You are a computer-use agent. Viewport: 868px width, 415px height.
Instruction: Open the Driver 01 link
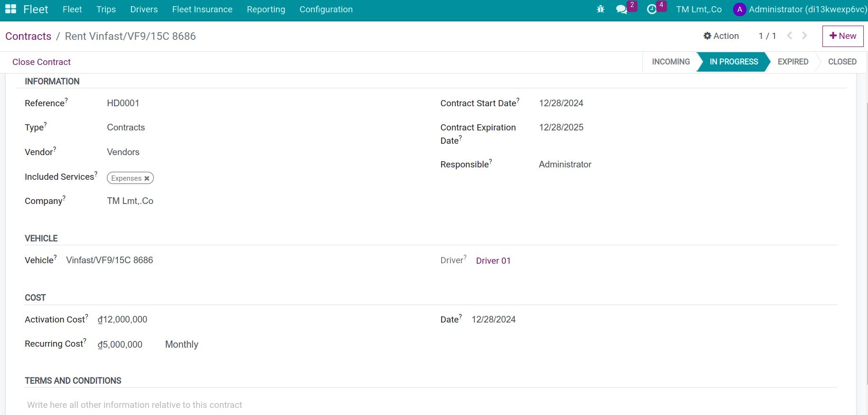click(x=493, y=260)
